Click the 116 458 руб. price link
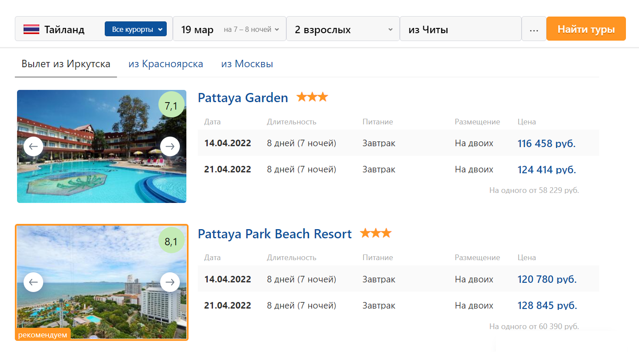The height and width of the screenshot is (364, 639). tap(546, 143)
